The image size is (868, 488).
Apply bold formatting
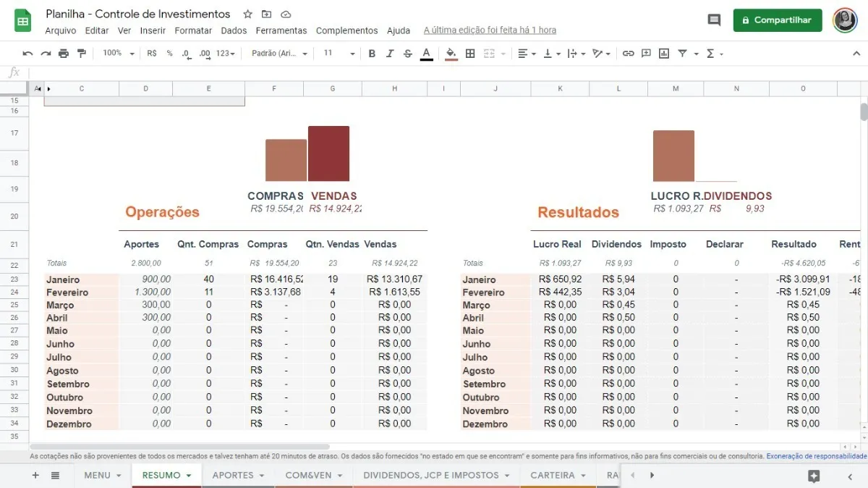(x=372, y=54)
